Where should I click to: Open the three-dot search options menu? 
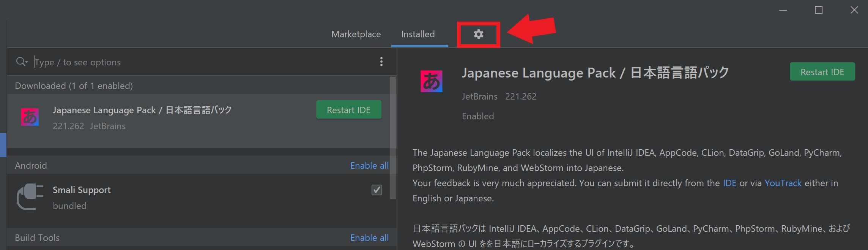(381, 62)
